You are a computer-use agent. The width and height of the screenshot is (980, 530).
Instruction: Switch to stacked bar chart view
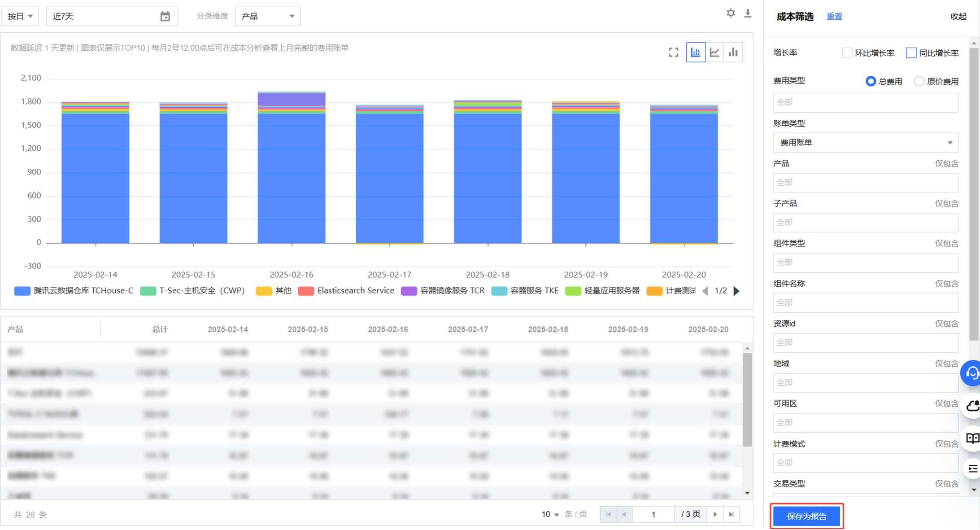click(x=696, y=53)
